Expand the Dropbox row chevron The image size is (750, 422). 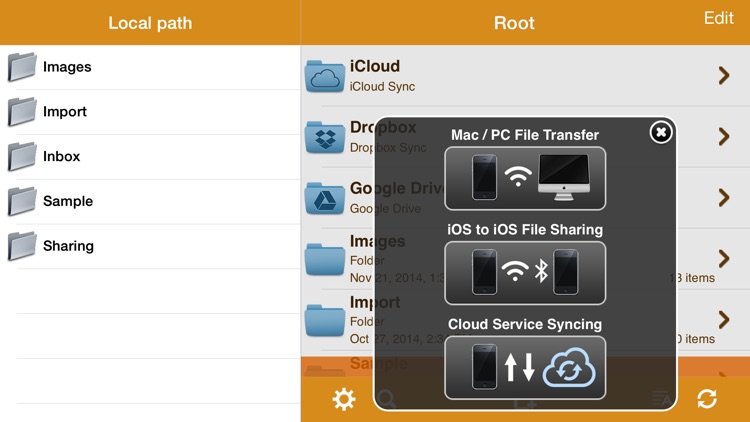click(724, 136)
